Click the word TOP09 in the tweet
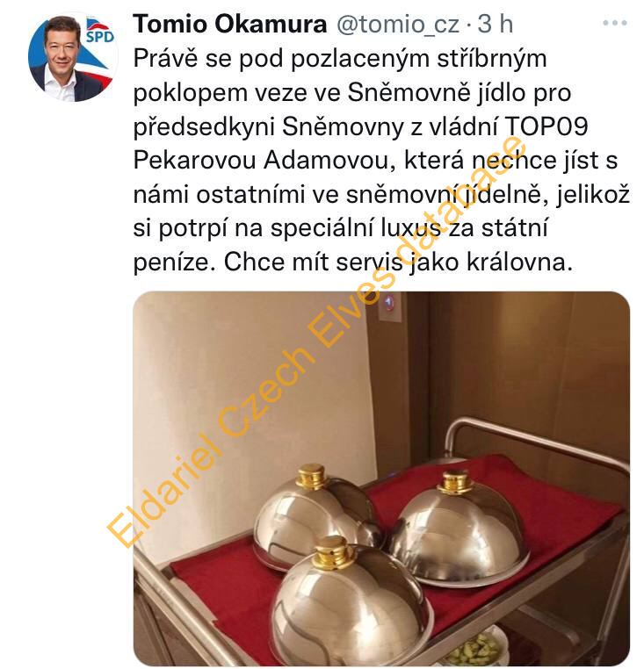Image resolution: width=644 pixels, height=669 pixels. tap(547, 126)
